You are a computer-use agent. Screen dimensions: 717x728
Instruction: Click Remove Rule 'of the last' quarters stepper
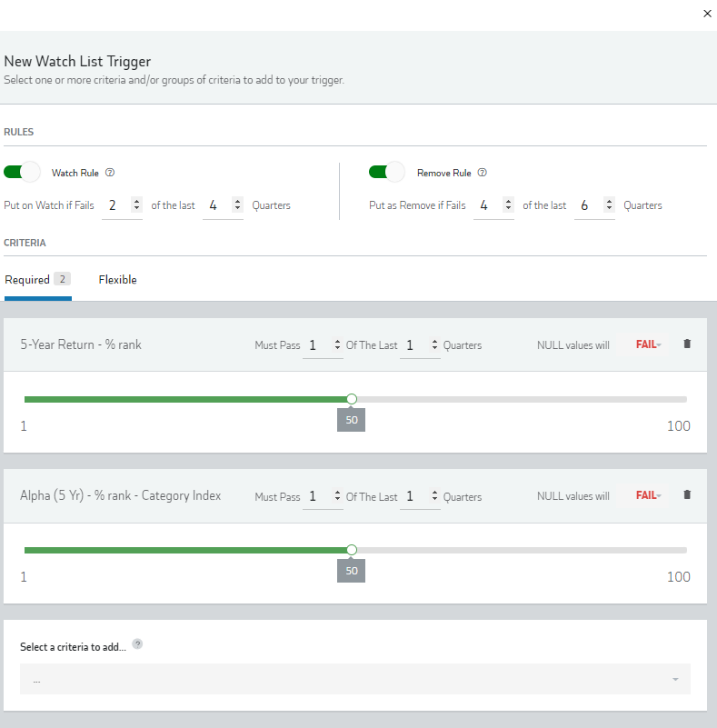[x=594, y=205]
